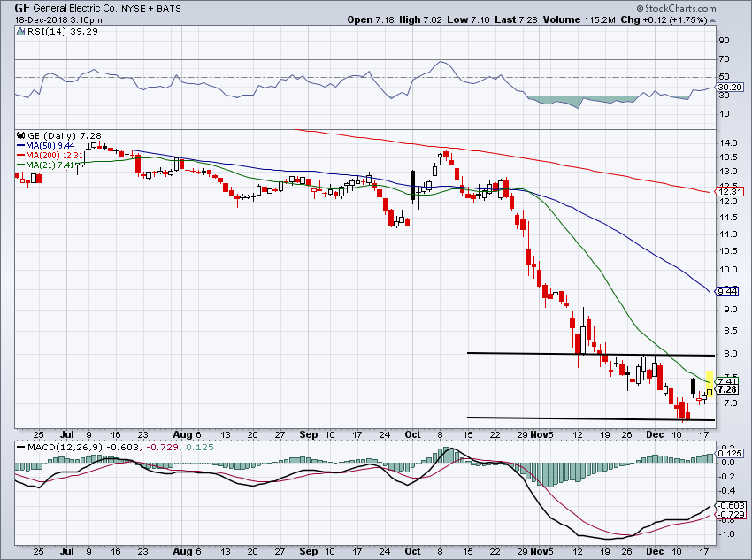Screen dimensions: 752x560
Task: Click the yellow highlighted latest candlestick
Action: pos(710,385)
